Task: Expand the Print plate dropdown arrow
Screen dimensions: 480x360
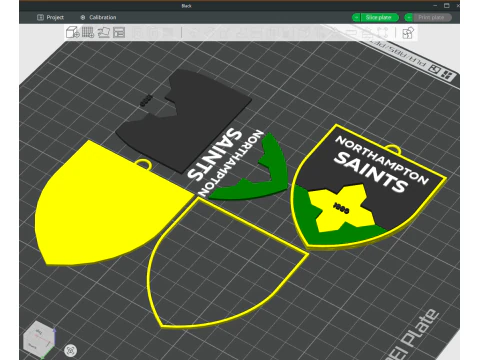Action: (409, 17)
